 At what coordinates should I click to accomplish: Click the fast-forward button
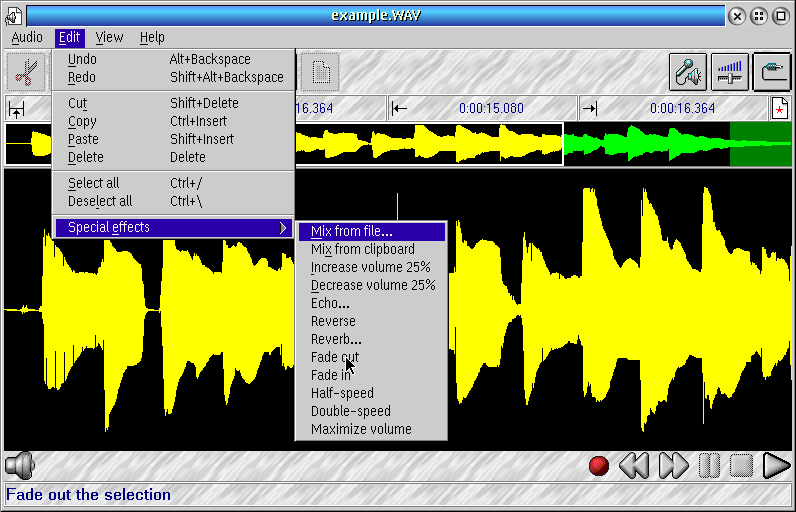pyautogui.click(x=674, y=466)
